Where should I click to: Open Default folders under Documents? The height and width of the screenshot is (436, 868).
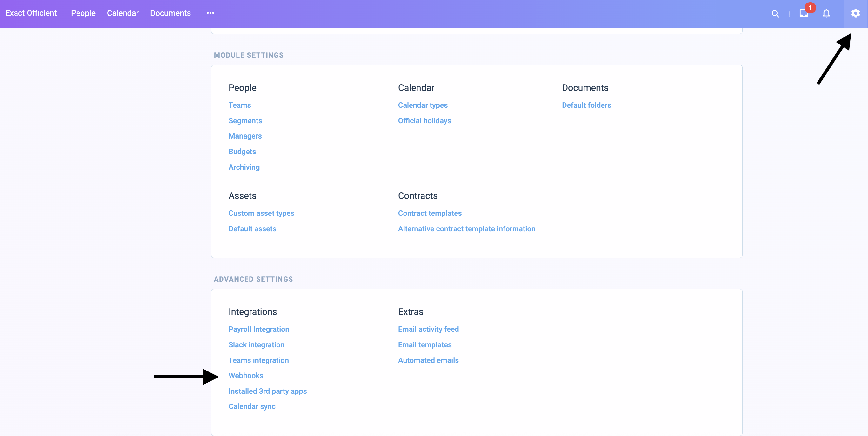tap(586, 105)
